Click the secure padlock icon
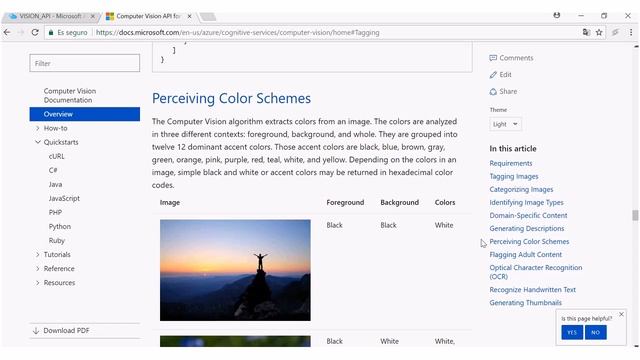The width and height of the screenshot is (640, 360). (x=51, y=32)
